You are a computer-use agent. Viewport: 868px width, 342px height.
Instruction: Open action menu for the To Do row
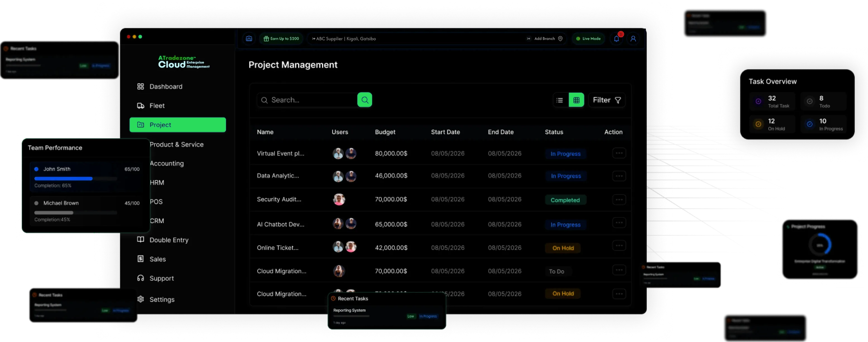pos(619,270)
